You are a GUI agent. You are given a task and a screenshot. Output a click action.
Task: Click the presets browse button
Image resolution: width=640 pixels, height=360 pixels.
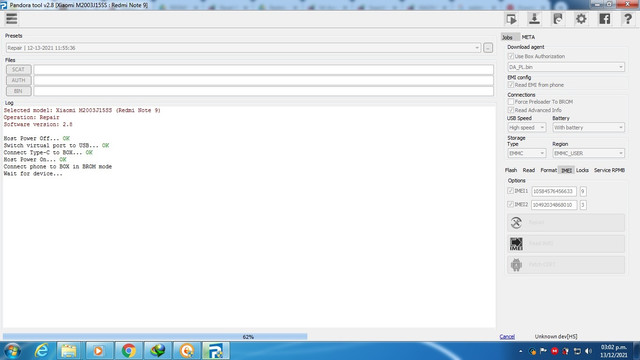488,48
